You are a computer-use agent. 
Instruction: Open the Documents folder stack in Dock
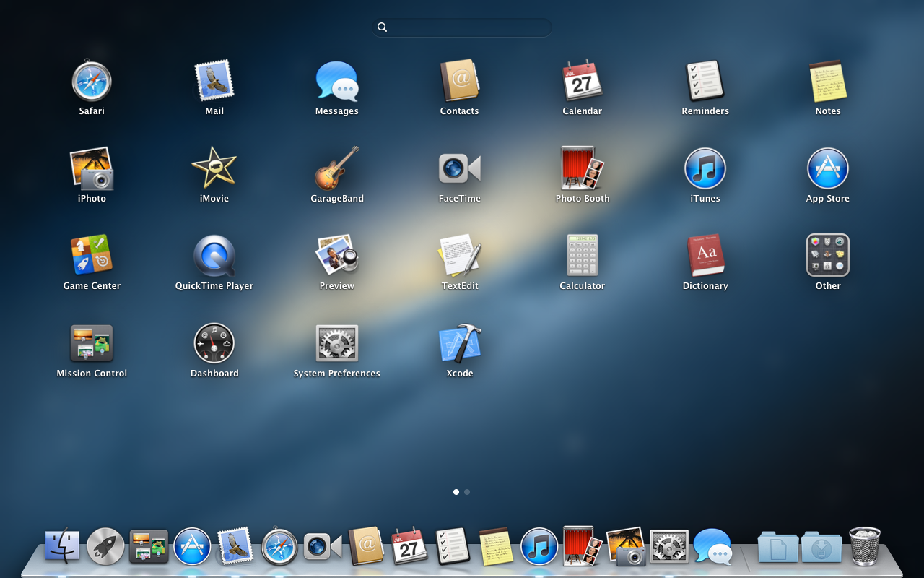pyautogui.click(x=778, y=546)
